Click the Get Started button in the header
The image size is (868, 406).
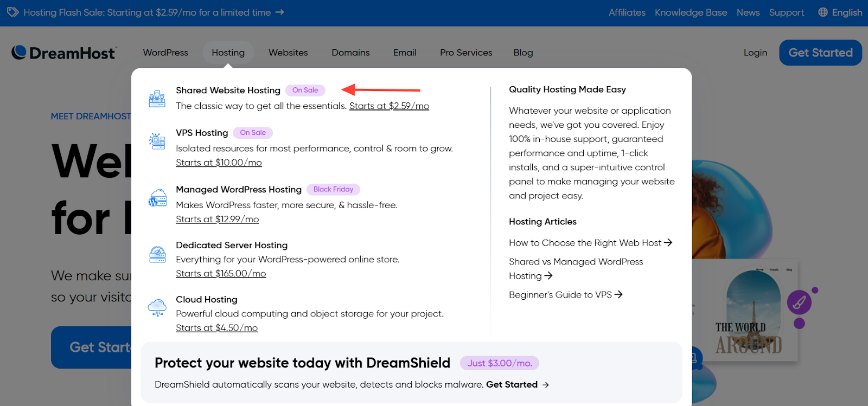(x=820, y=53)
